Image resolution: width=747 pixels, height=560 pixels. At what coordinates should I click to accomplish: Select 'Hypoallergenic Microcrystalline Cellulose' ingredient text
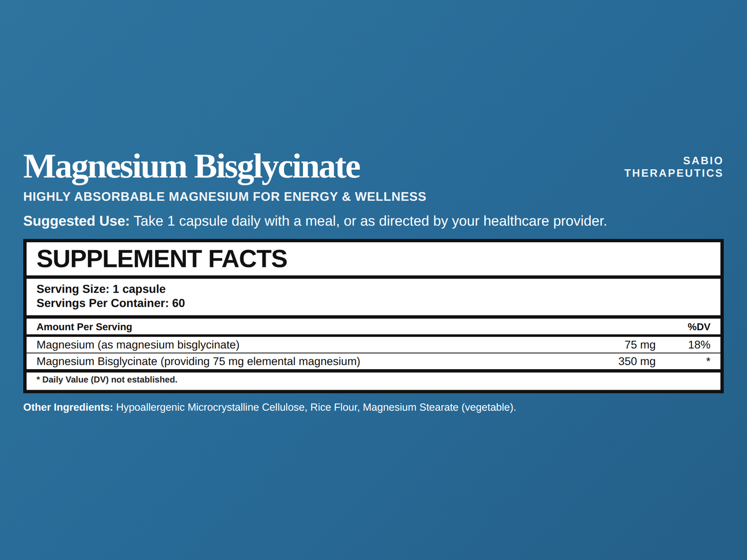(211, 407)
